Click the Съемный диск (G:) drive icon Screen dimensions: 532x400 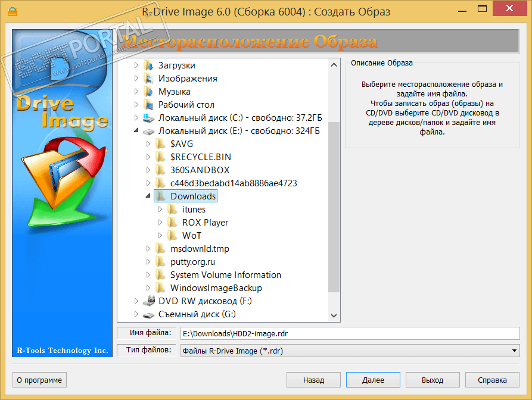[148, 315]
